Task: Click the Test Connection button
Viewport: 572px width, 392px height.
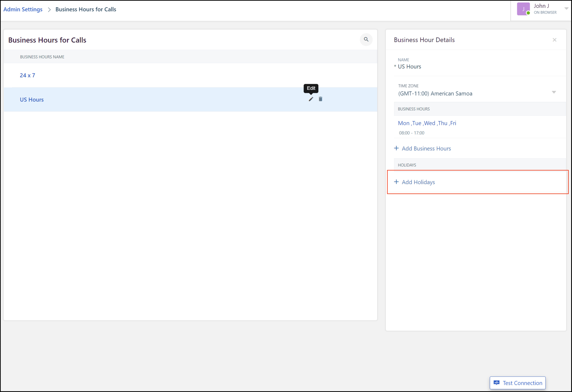Action: [x=518, y=383]
